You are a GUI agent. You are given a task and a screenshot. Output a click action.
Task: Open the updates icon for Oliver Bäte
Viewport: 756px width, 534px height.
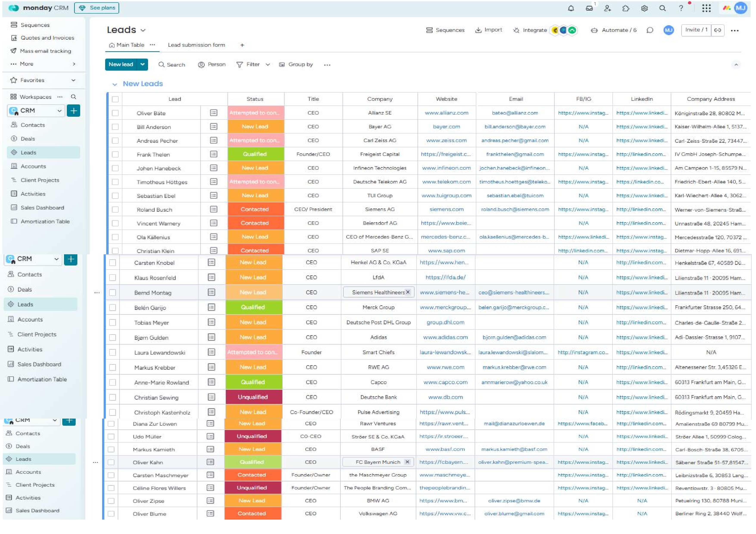coord(213,113)
